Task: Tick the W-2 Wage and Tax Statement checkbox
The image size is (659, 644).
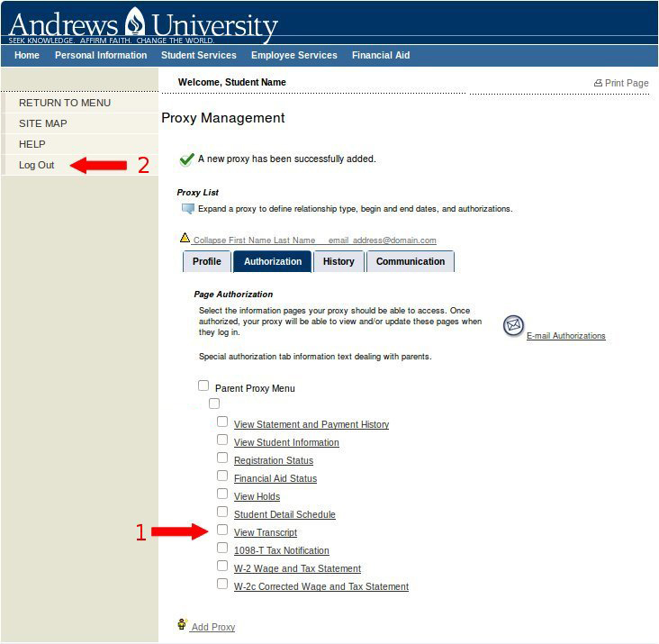Action: (222, 566)
